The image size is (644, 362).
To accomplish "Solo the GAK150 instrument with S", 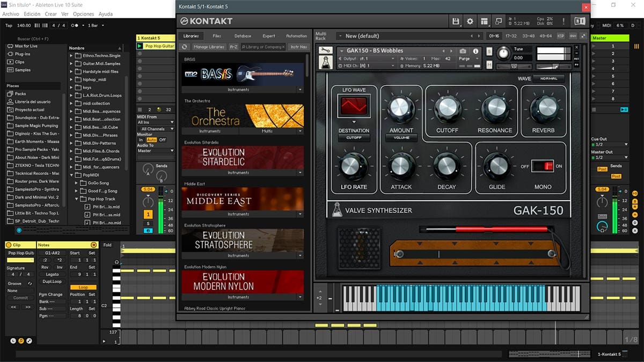I will click(x=489, y=51).
